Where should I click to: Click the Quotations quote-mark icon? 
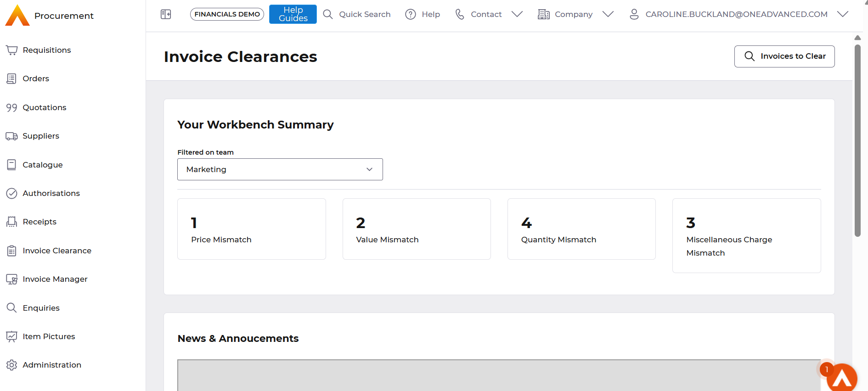tap(11, 107)
